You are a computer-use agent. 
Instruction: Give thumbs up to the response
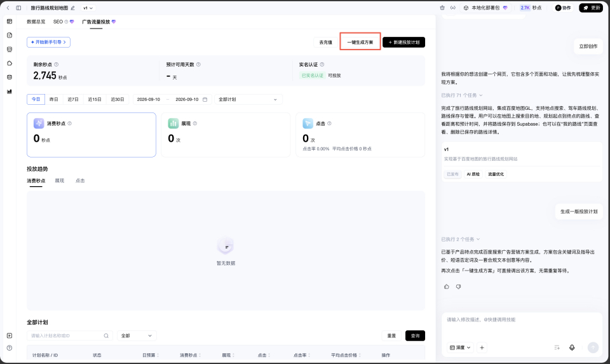click(446, 286)
